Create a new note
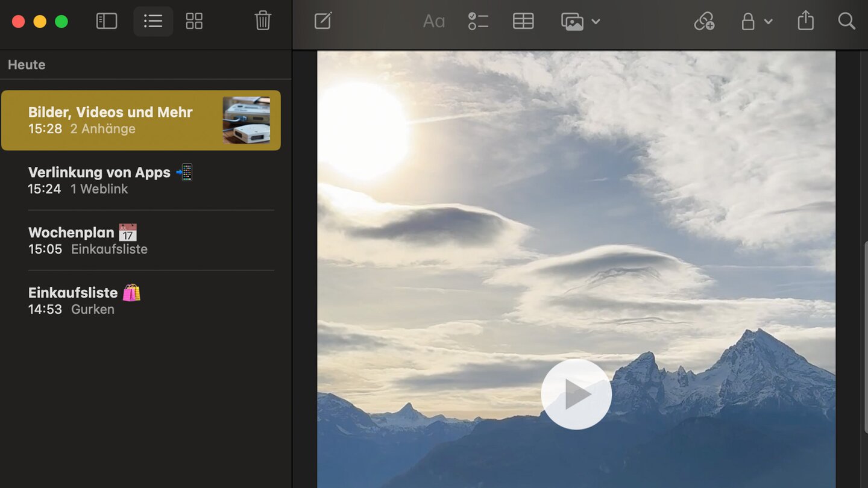 coord(323,21)
